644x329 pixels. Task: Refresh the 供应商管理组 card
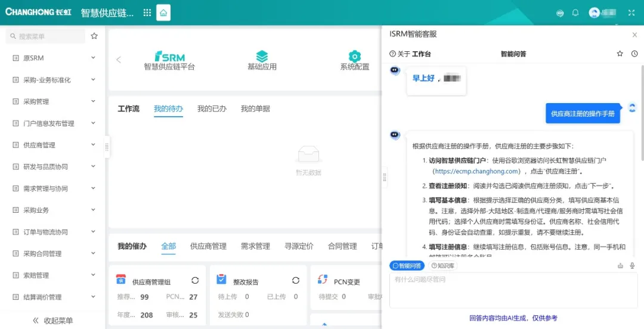pos(195,281)
